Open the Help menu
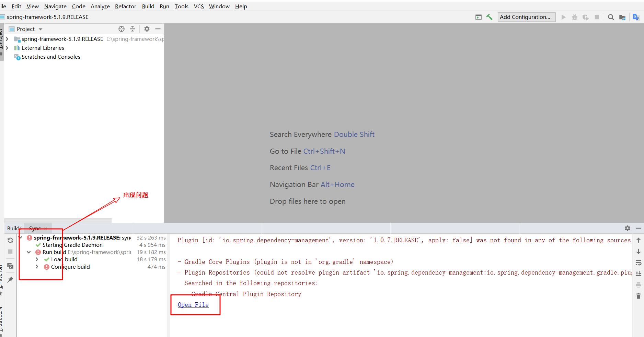Image resolution: width=644 pixels, height=337 pixels. 241,6
